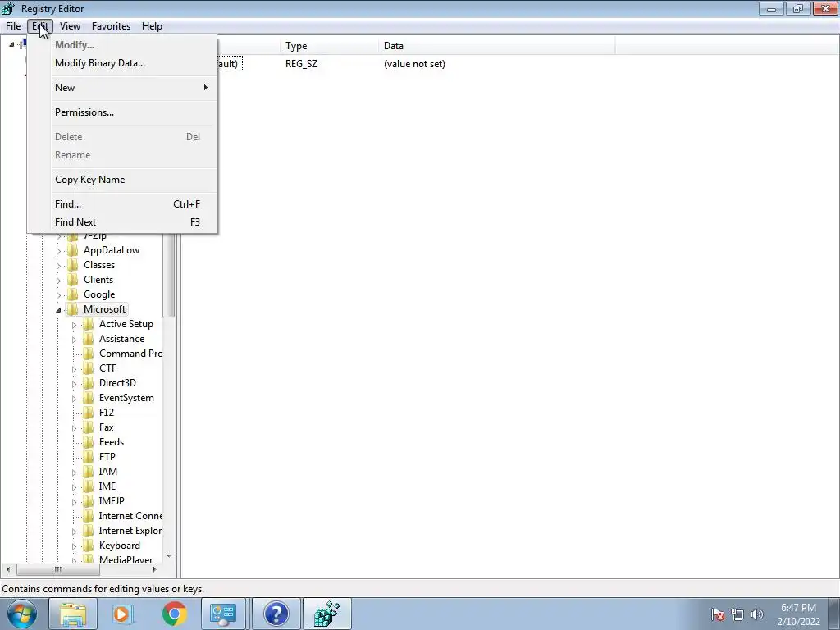Click the tree vertical scrollbar thumb

click(x=169, y=276)
